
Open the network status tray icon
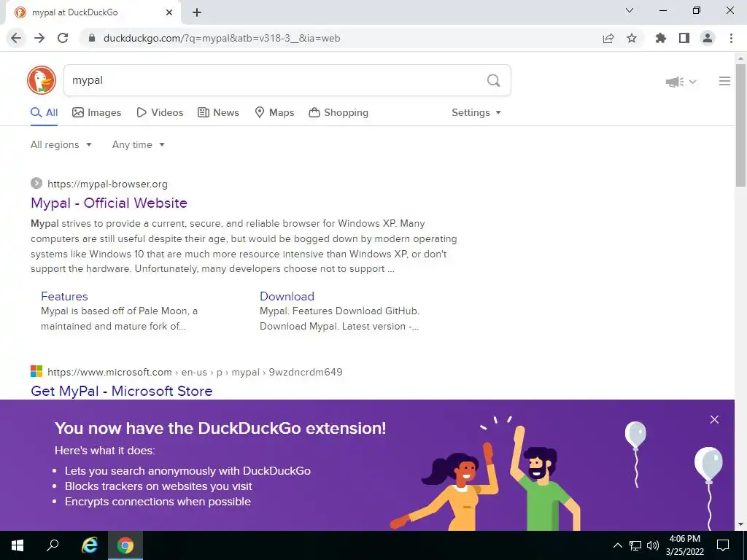(635, 545)
